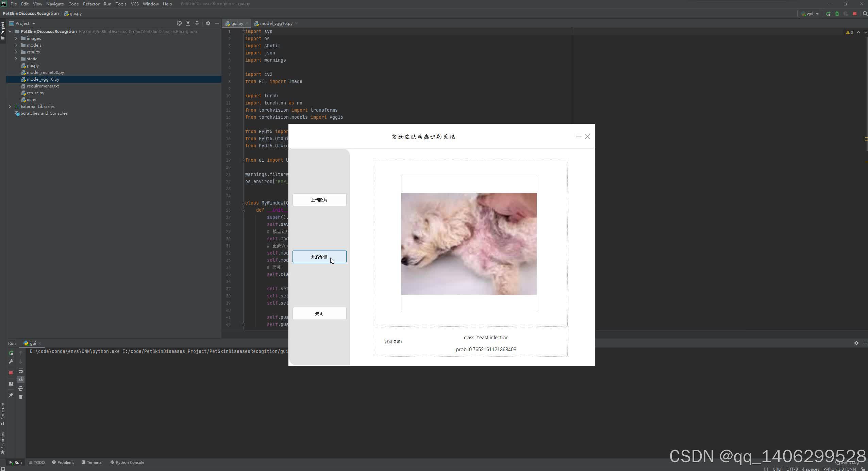The height and width of the screenshot is (471, 868).
Task: Expand the images folder
Action: [x=16, y=38]
